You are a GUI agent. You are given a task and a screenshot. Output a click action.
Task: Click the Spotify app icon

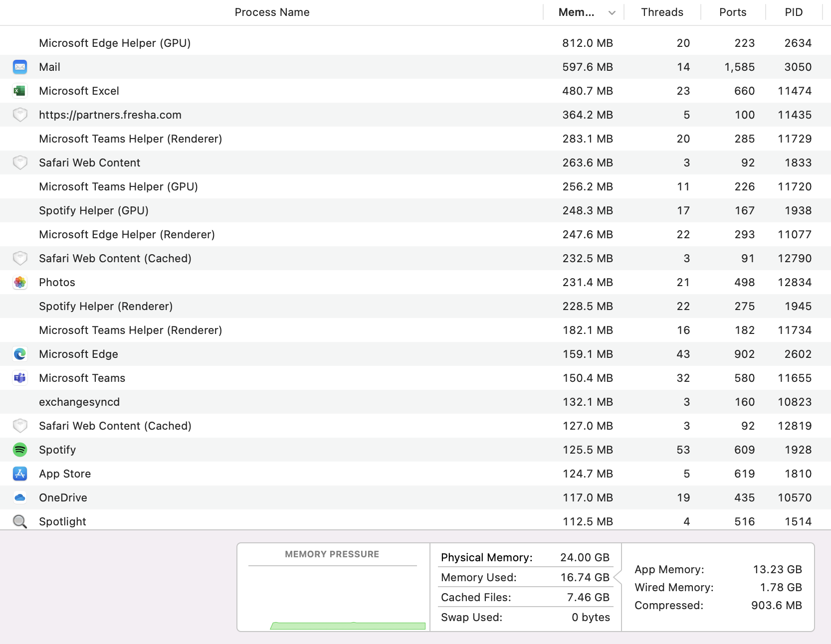pyautogui.click(x=20, y=450)
